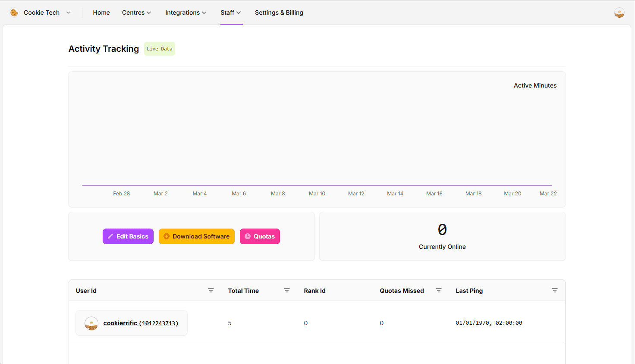
Task: Click the Mar 10 label on the chart axis
Action: pos(317,193)
